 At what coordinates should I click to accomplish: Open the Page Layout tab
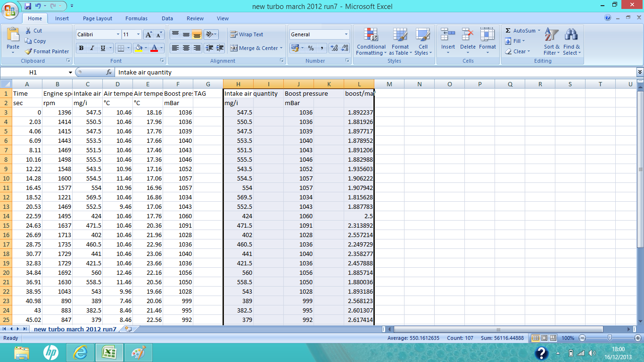(98, 18)
